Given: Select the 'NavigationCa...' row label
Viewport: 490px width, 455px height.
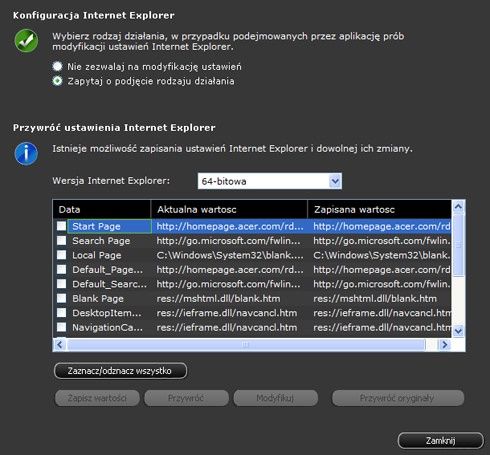Looking at the screenshot, I should (x=108, y=328).
